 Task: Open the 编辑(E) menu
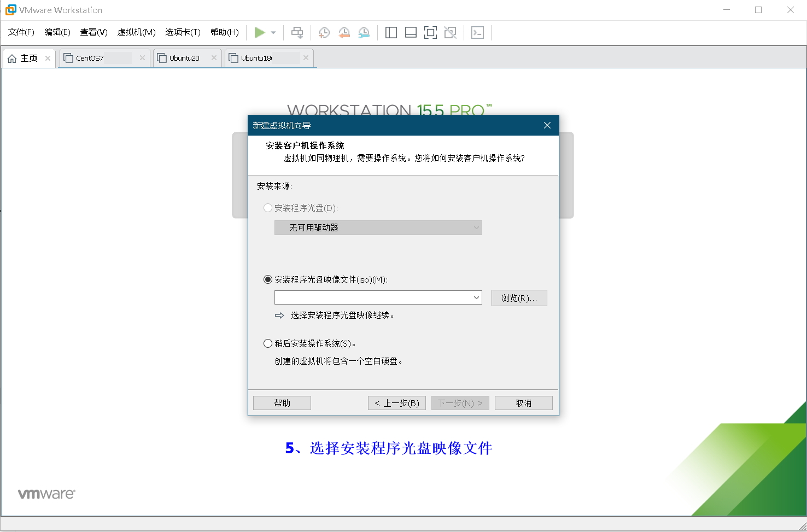point(57,32)
